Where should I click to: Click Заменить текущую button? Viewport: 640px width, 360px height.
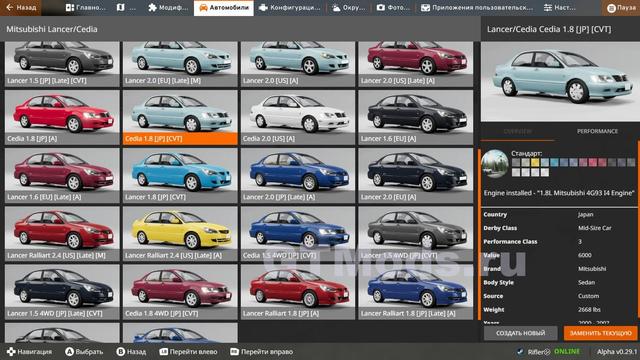[600, 333]
